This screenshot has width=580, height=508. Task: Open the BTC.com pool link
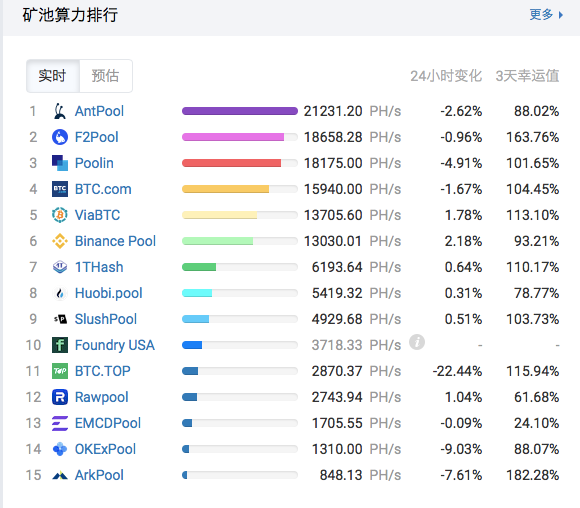point(103,189)
